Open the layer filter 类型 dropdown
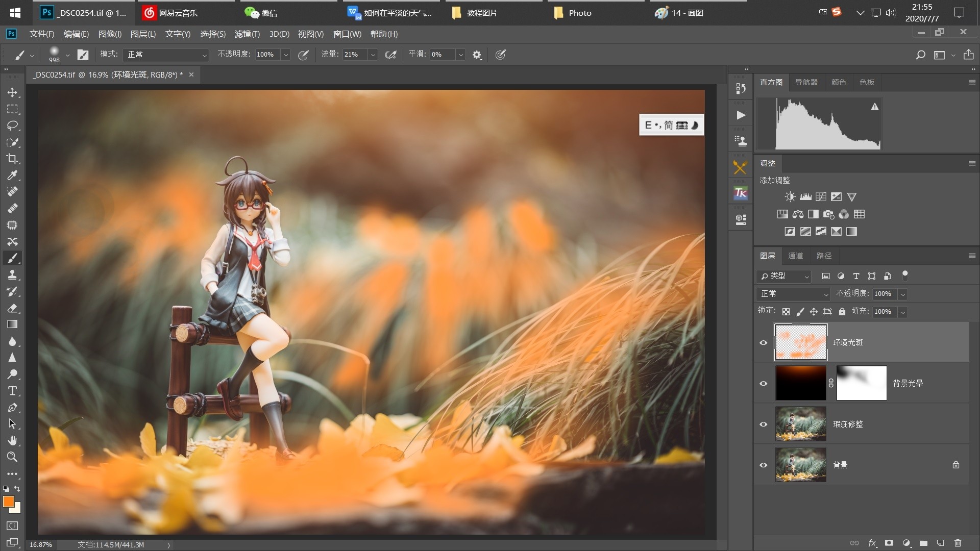Screen dimensions: 980x551 783,276
